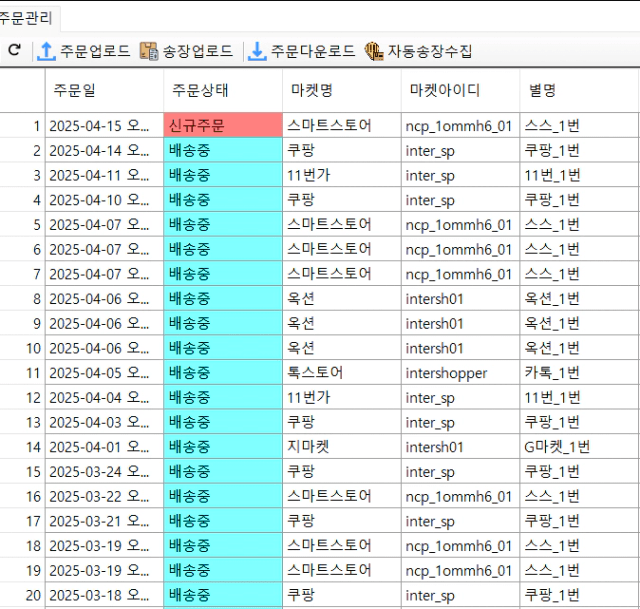This screenshot has width=640, height=609.
Task: Select 2025-04-10 date cell
Action: pyautogui.click(x=104, y=200)
